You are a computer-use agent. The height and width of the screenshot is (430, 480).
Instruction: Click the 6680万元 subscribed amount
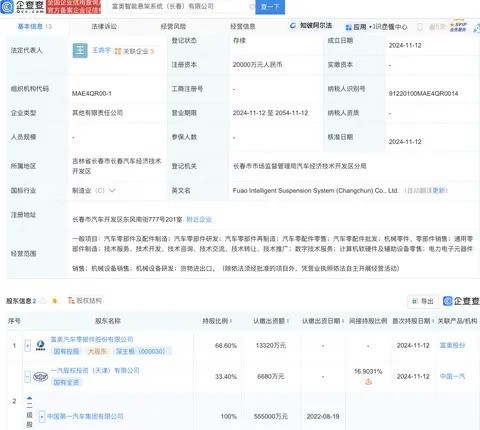[x=271, y=376]
